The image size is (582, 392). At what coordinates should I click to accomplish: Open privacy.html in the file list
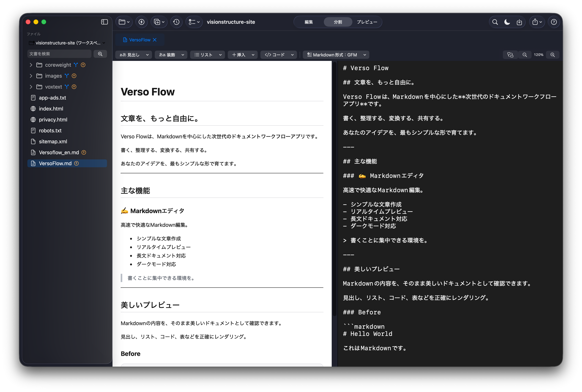[x=67, y=120]
